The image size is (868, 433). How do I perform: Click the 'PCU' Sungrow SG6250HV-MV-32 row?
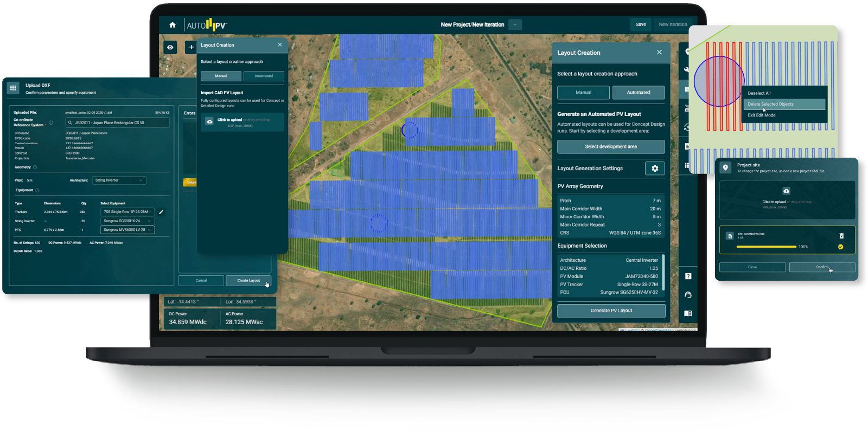click(x=609, y=292)
